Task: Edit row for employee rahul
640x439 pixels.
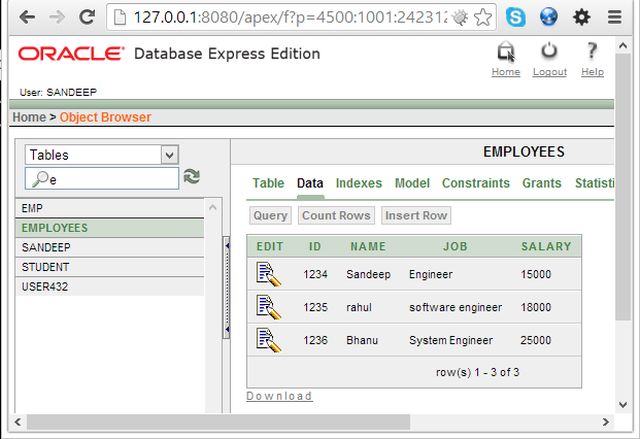Action: coord(268,307)
